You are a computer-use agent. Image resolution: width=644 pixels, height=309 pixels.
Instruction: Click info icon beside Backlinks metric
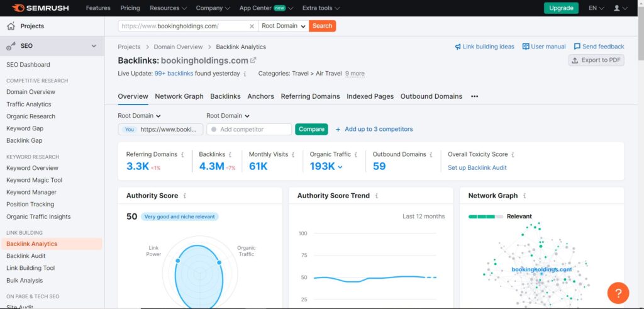tap(230, 155)
